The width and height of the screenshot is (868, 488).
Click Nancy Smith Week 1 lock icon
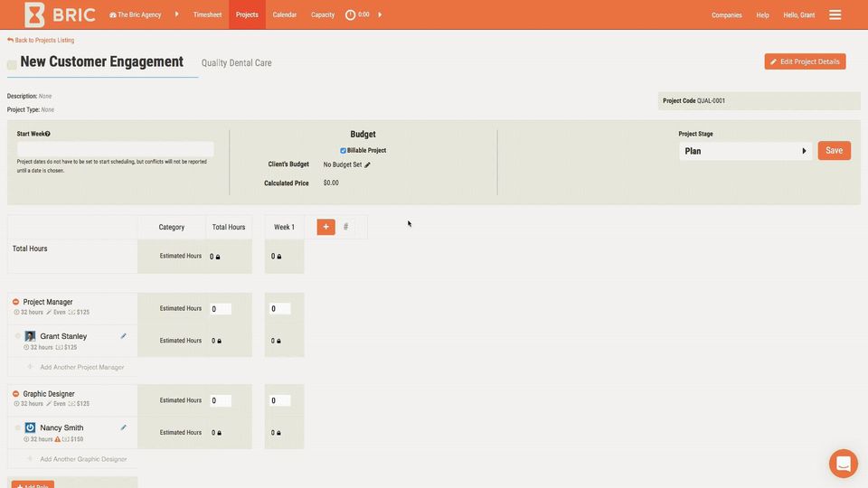click(278, 433)
